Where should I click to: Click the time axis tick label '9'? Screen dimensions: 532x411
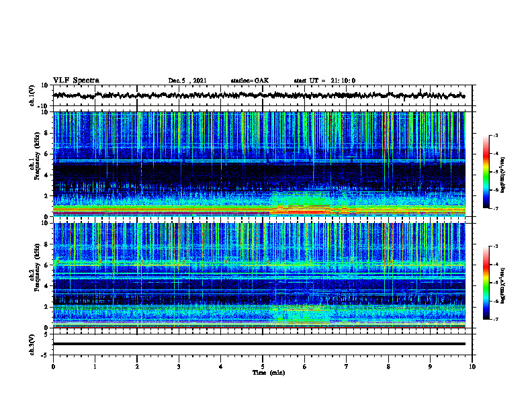(430, 367)
